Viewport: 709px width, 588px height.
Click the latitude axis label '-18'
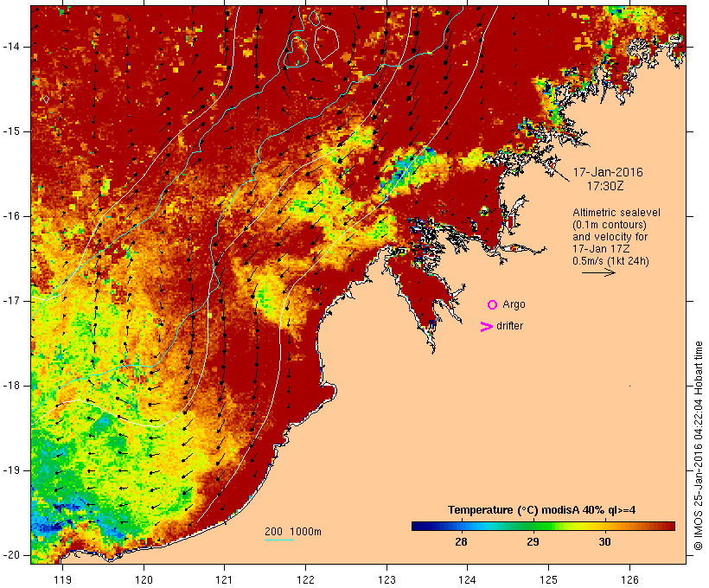pyautogui.click(x=11, y=386)
